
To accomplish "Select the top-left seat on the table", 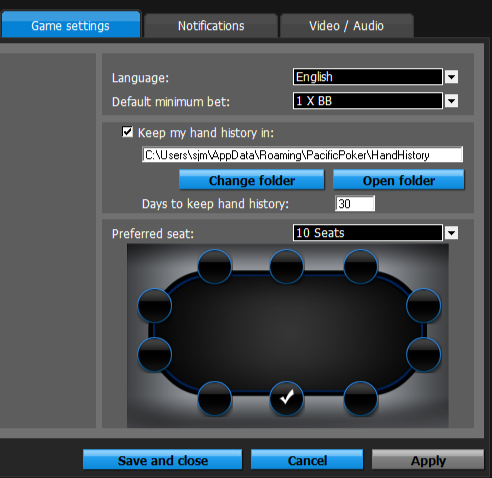I will (x=215, y=266).
